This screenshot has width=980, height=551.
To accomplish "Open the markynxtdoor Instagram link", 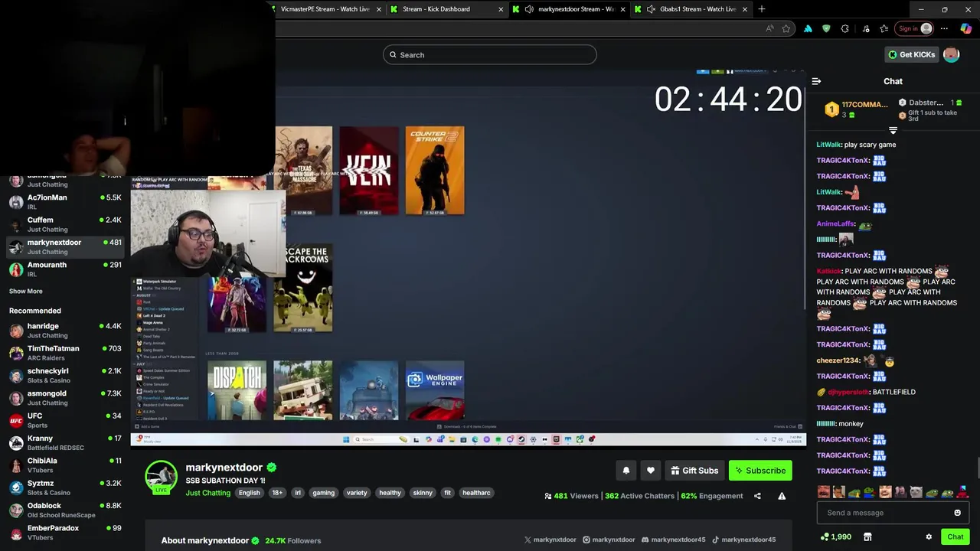I will (x=609, y=540).
